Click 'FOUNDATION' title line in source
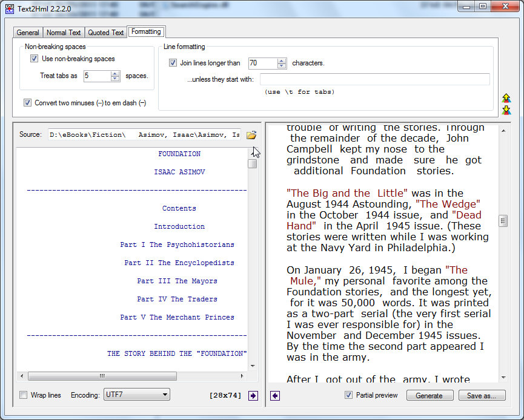Image resolution: width=524 pixels, height=420 pixels. 179,154
